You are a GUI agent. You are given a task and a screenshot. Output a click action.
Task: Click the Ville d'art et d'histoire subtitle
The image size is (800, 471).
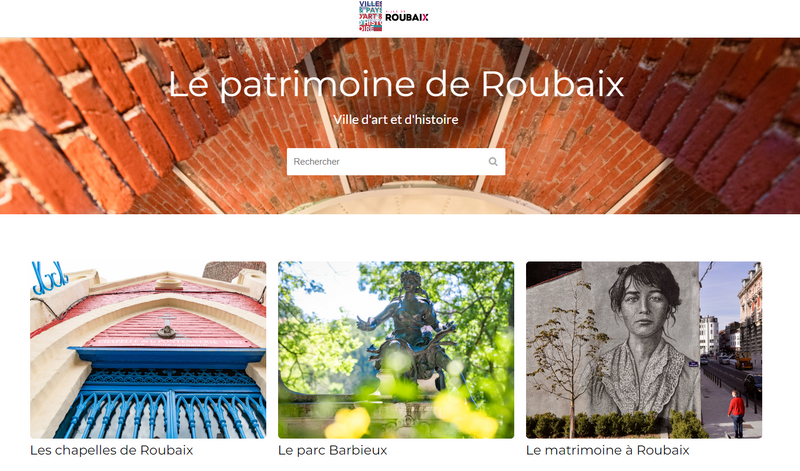pyautogui.click(x=396, y=119)
